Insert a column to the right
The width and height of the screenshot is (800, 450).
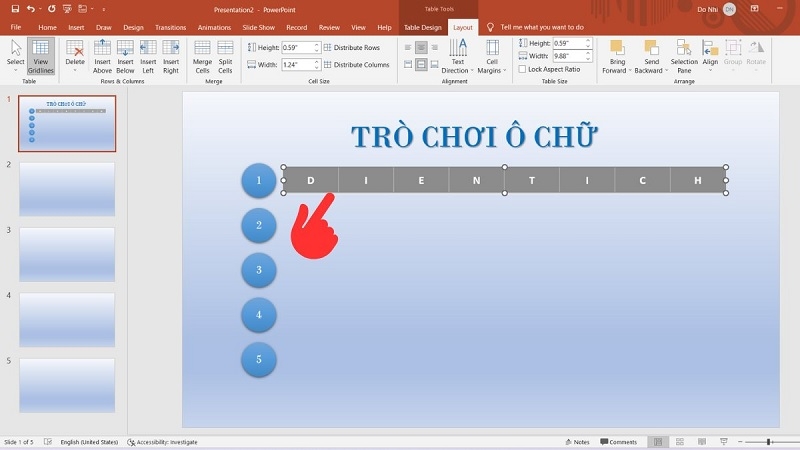(171, 56)
